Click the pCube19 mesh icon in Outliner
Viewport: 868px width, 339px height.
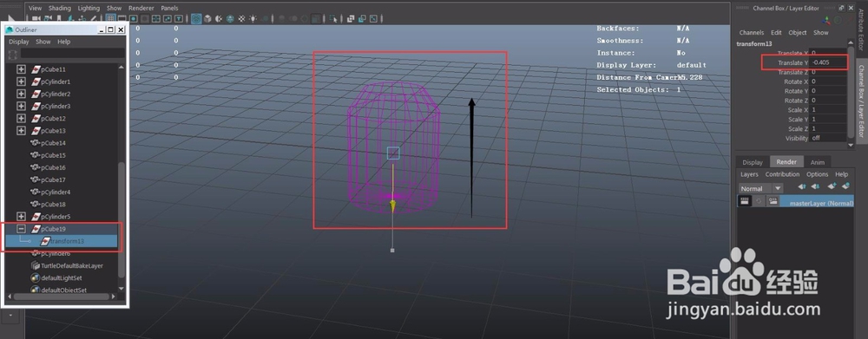(x=36, y=228)
